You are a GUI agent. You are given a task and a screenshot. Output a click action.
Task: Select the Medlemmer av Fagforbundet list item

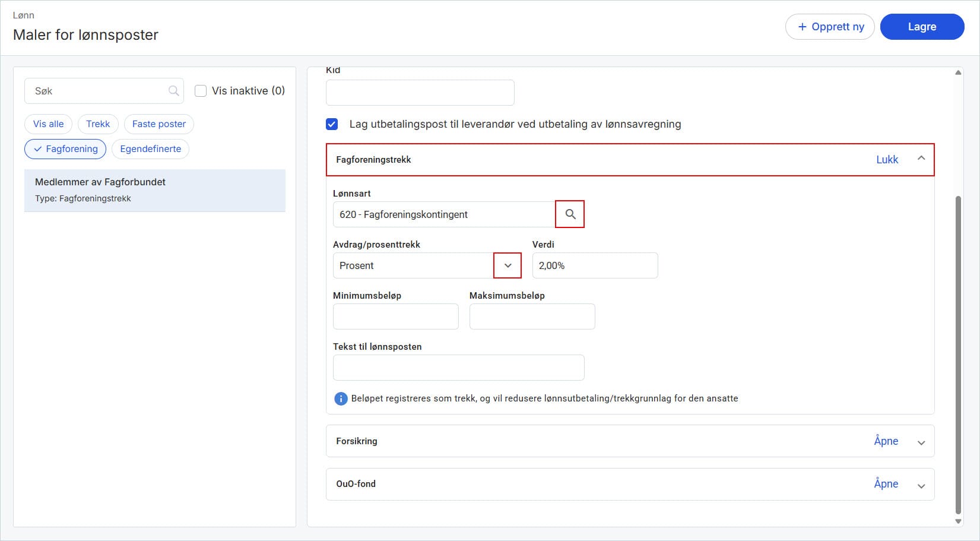155,191
